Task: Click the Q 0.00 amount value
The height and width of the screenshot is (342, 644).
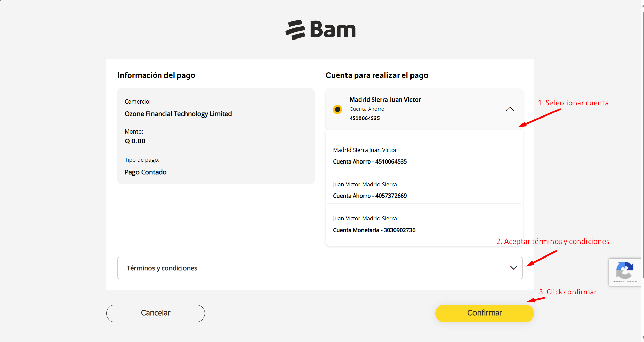Action: 135,141
